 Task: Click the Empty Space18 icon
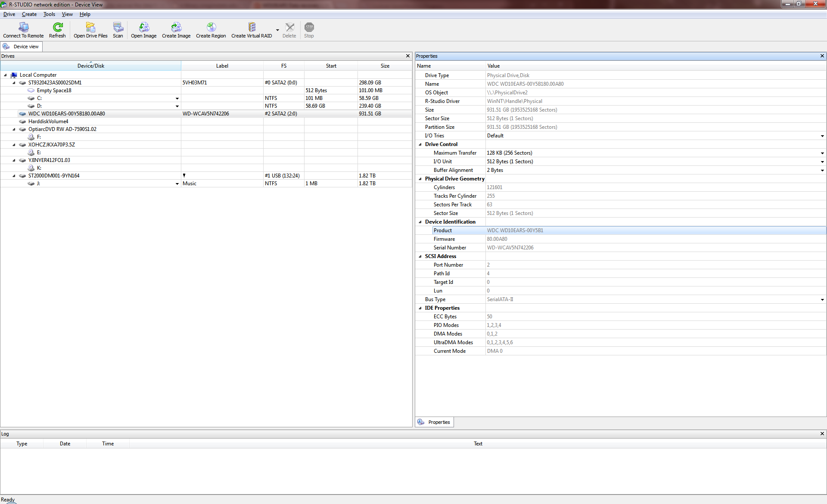point(31,90)
